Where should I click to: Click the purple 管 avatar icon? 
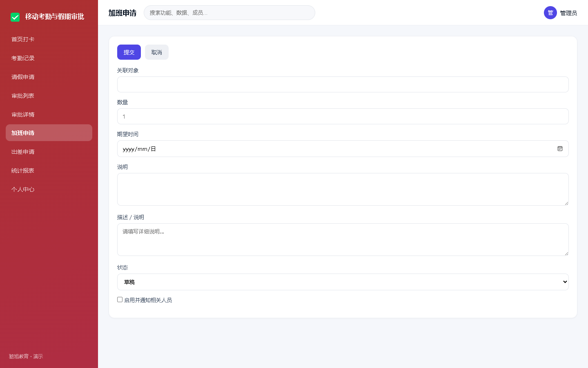click(x=550, y=13)
